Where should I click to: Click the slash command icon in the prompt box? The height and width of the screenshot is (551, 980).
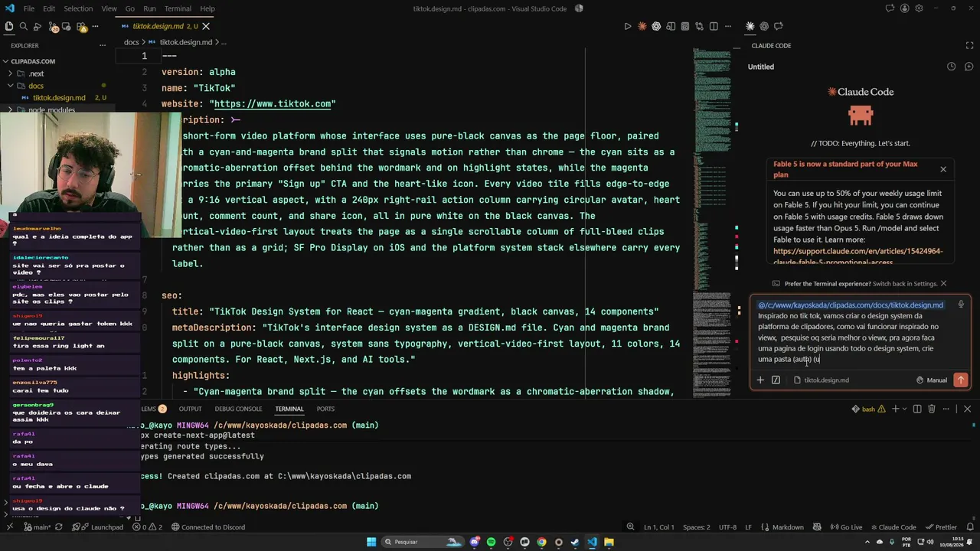[776, 380]
